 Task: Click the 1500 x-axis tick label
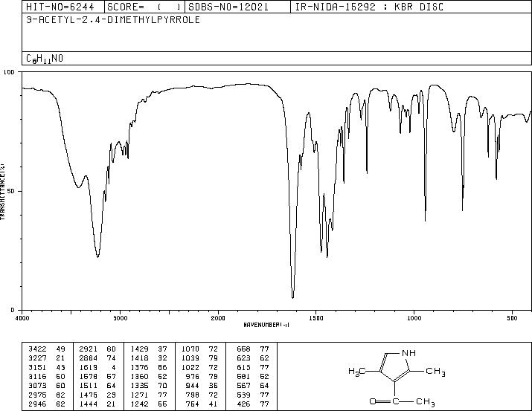316,318
